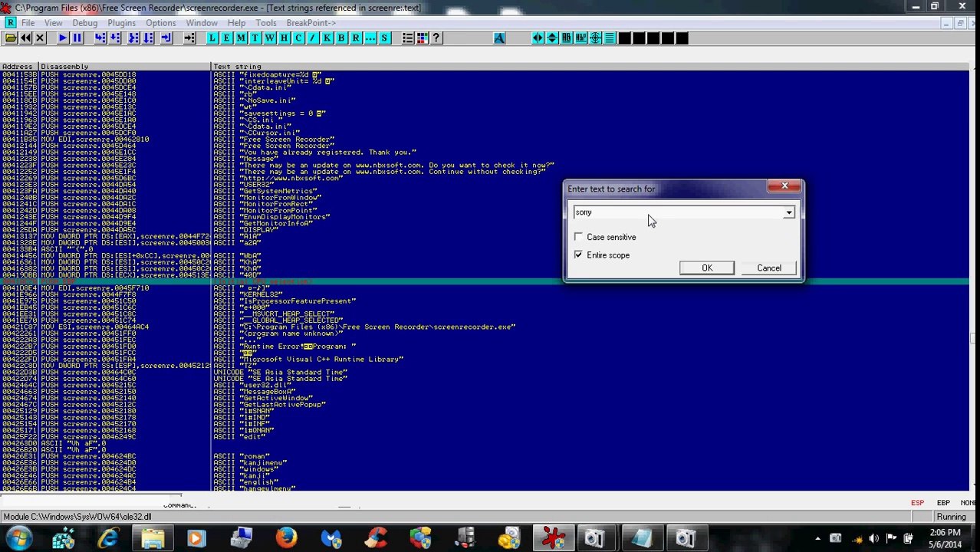Click the Text string column header
980x552 pixels.
[590, 67]
